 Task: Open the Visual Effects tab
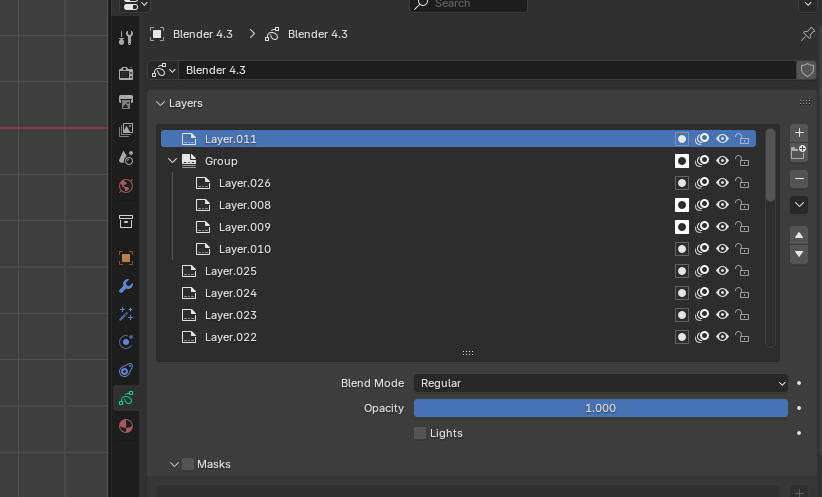[126, 314]
